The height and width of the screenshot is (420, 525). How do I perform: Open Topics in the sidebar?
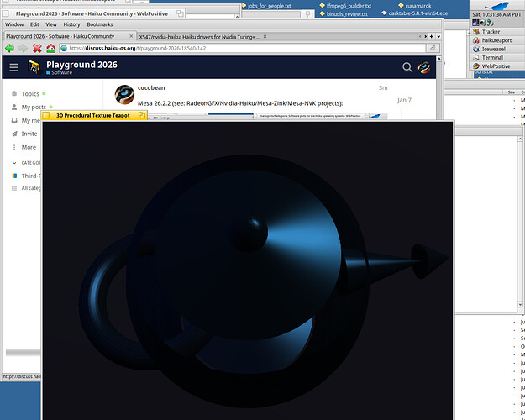click(x=30, y=94)
